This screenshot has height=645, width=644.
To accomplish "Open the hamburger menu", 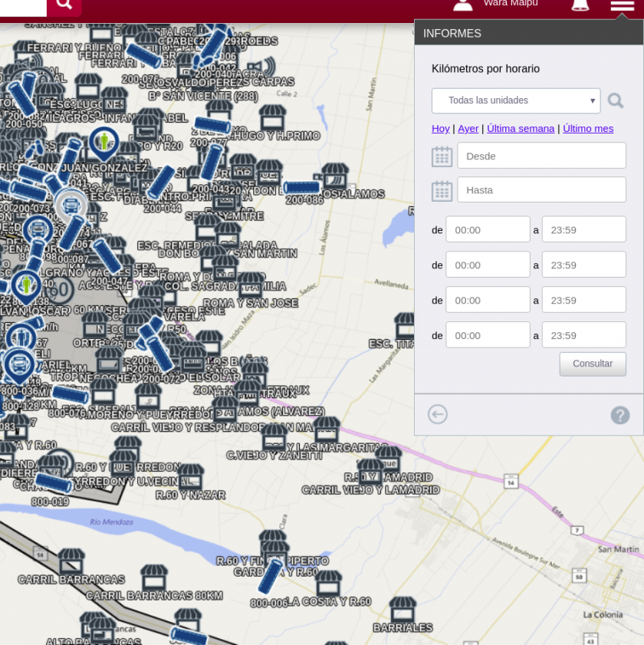I will 622,5.
